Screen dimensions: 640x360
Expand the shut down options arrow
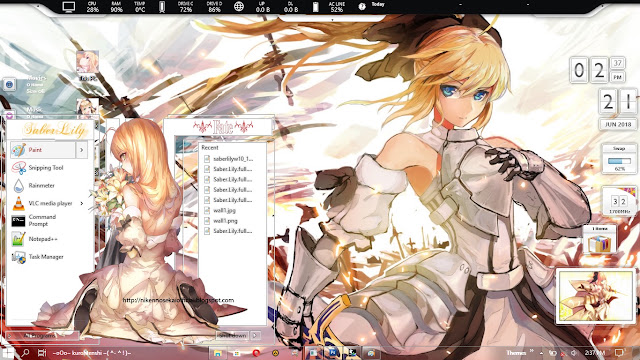click(x=255, y=336)
